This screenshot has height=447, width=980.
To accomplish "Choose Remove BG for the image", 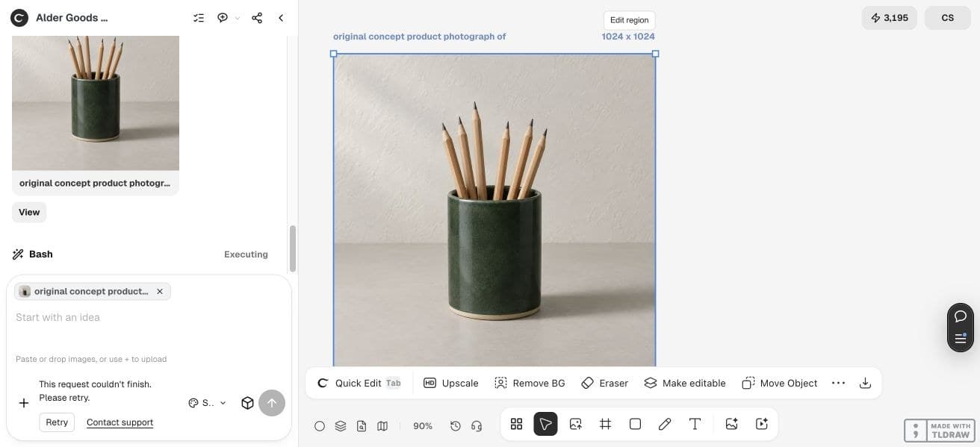I will coord(530,383).
